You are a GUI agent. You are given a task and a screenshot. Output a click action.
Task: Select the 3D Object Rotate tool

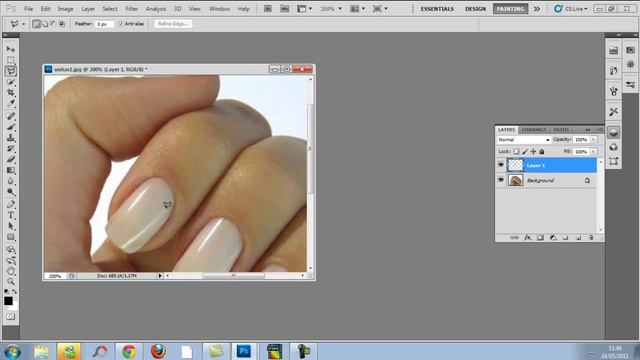tap(11, 249)
